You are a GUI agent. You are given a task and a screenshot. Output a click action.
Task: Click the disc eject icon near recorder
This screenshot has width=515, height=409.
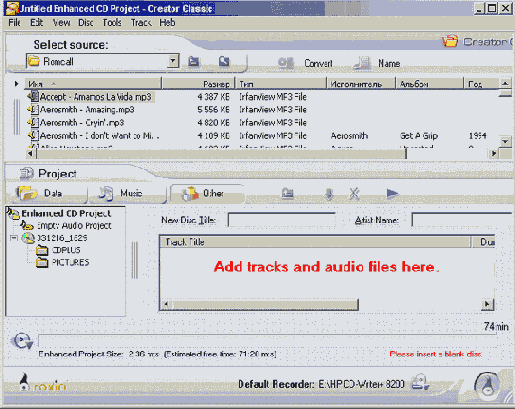pos(420,382)
